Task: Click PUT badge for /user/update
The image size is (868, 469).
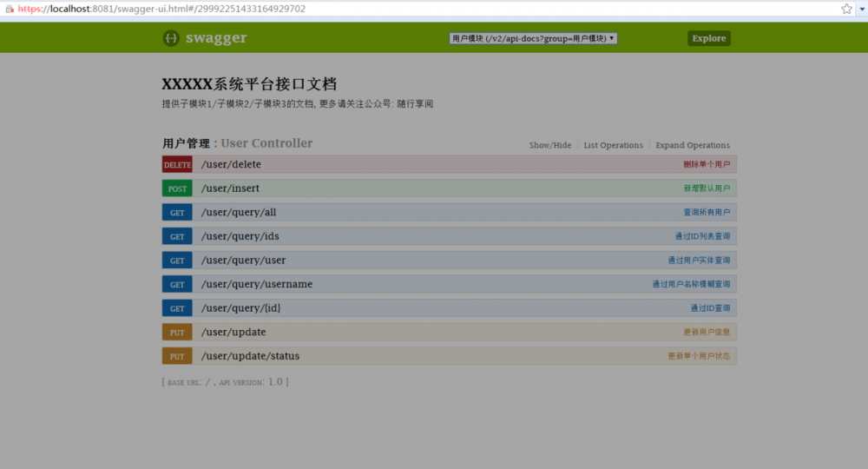Action: (177, 333)
